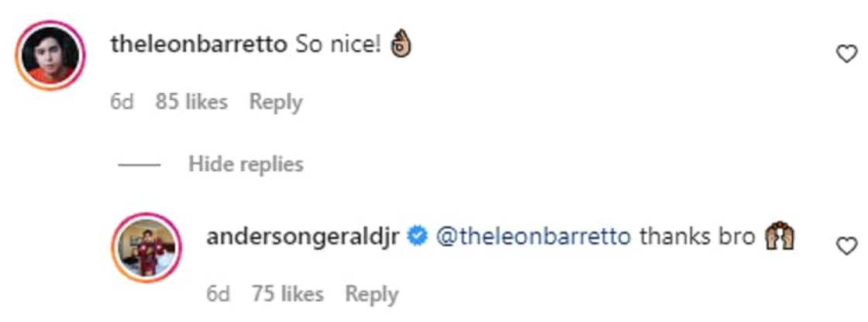Collapse the thread using 'Hide replies'
The height and width of the screenshot is (322, 868).
(x=246, y=164)
